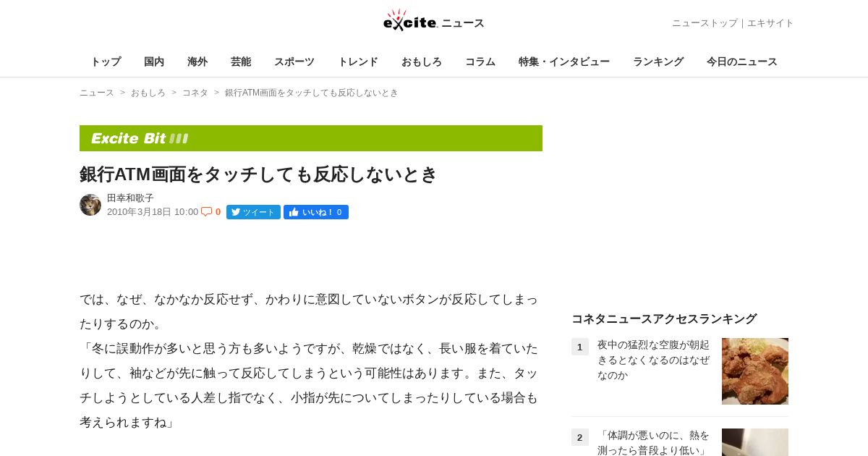Go to the トップ menu item

click(x=106, y=62)
